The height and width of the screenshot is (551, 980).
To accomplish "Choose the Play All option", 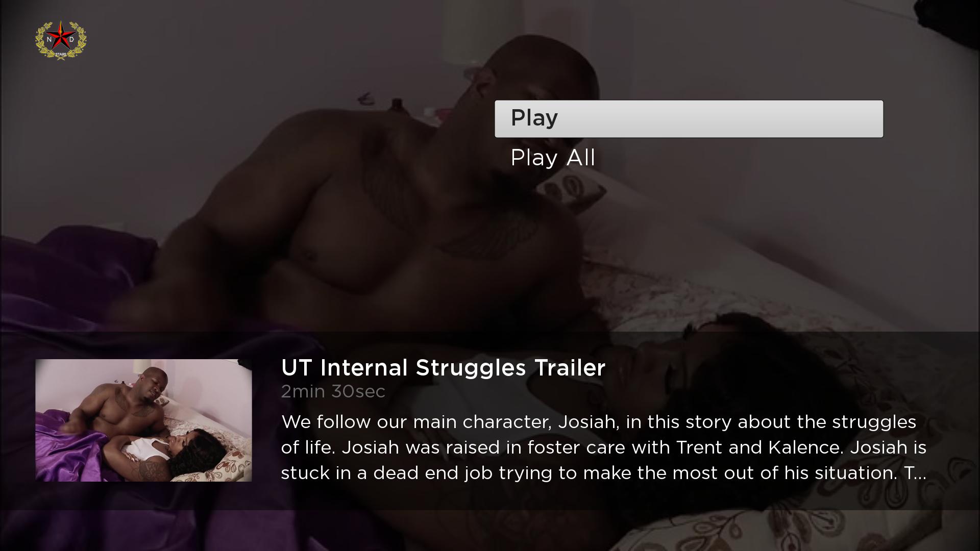I will (x=553, y=158).
